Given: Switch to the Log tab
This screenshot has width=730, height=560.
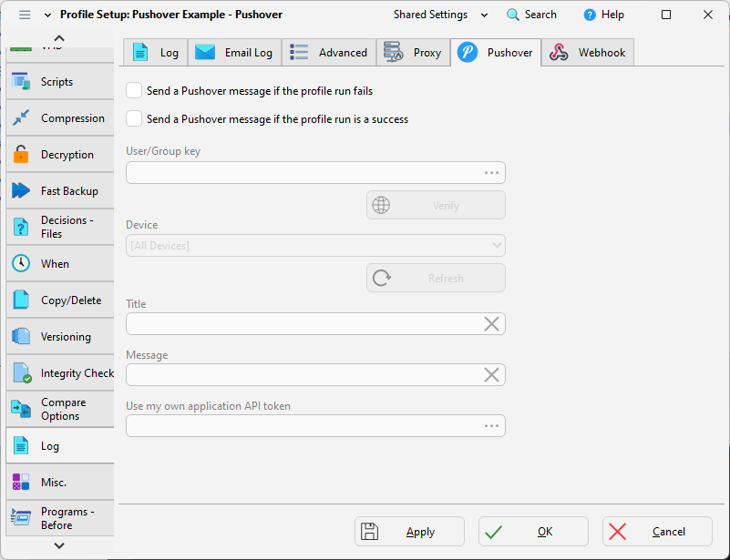Looking at the screenshot, I should point(156,53).
